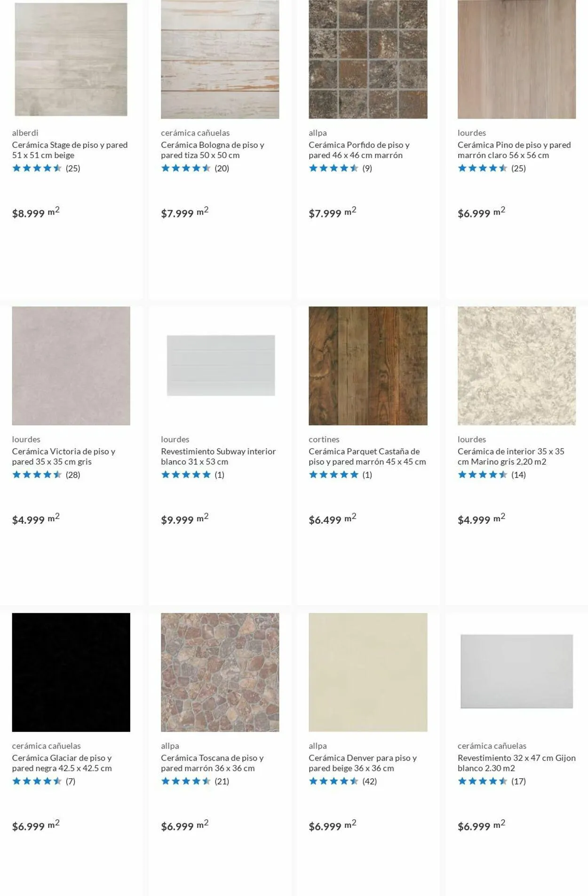View the Cerámica Glaciar negra tile image
Image resolution: width=588 pixels, height=896 pixels.
(71, 672)
